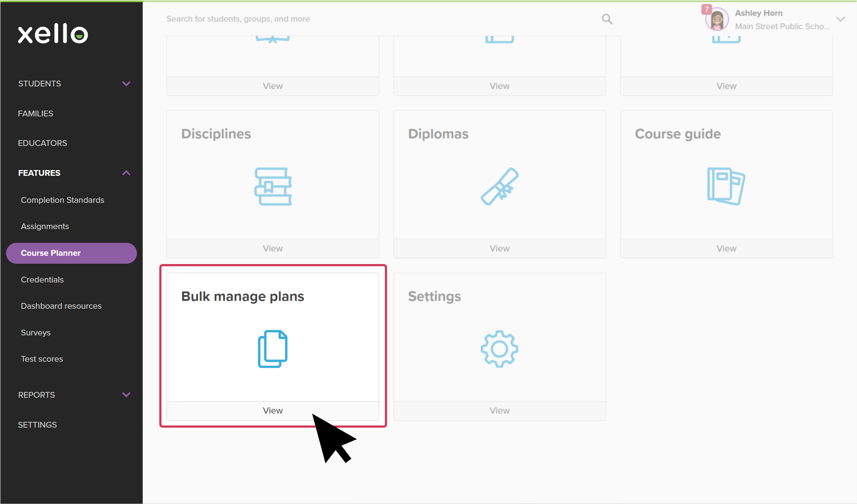Click the Course guide booklet icon

726,187
